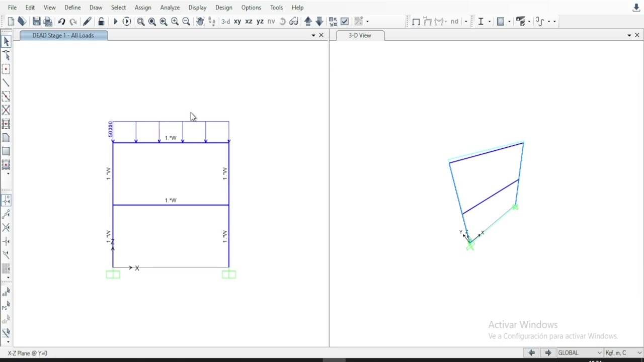Click the Open File icon

(22, 21)
